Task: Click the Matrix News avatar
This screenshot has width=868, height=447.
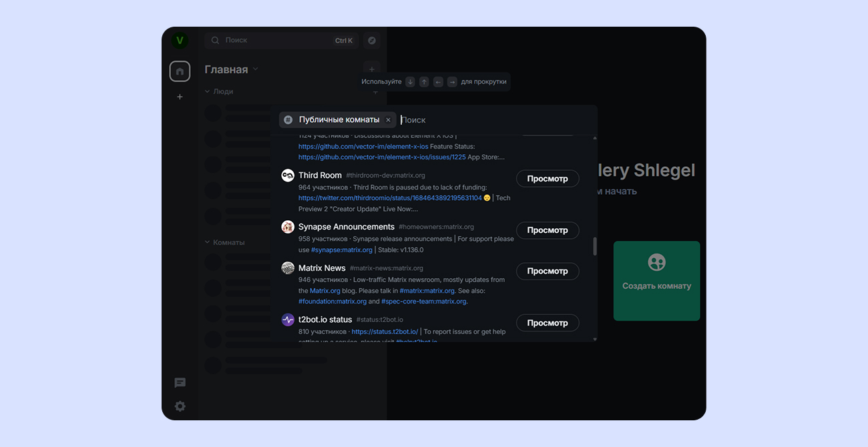Action: pyautogui.click(x=288, y=268)
